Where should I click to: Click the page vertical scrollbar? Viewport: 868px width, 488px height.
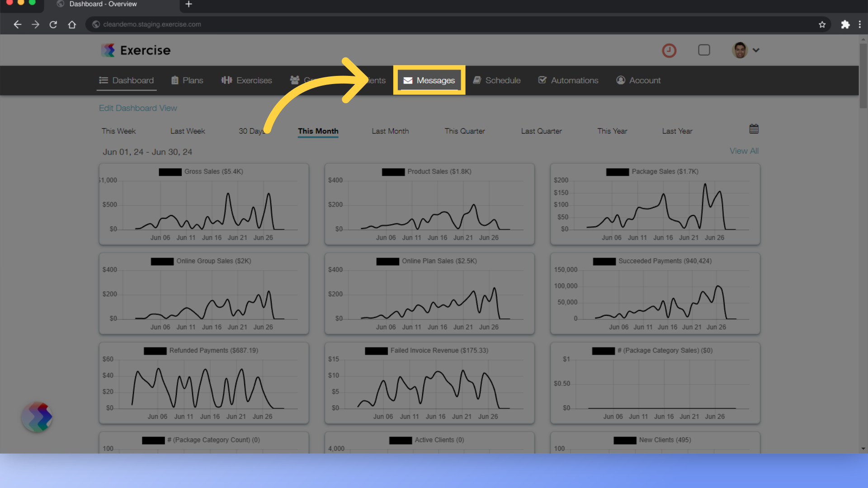[x=863, y=76]
